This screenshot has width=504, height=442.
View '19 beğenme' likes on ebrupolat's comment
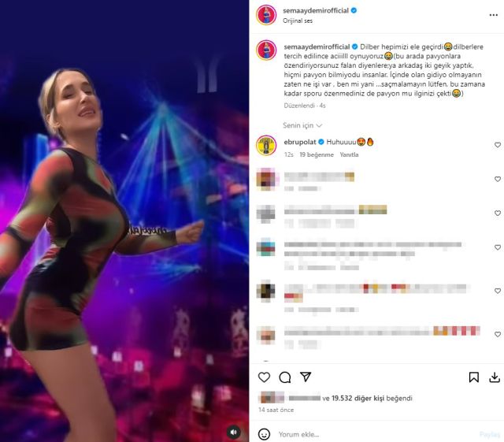pos(317,154)
